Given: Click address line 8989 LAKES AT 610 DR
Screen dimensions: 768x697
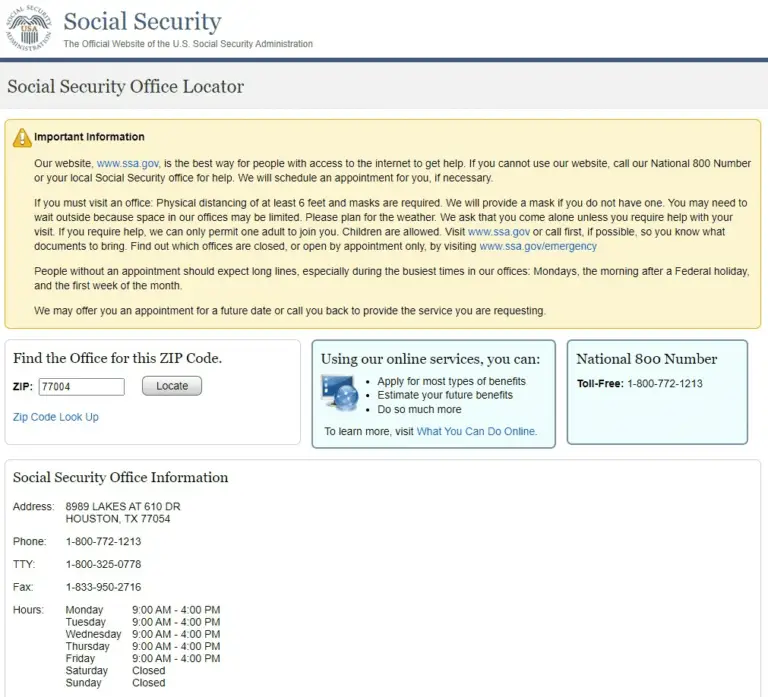Looking at the screenshot, I should tap(123, 506).
